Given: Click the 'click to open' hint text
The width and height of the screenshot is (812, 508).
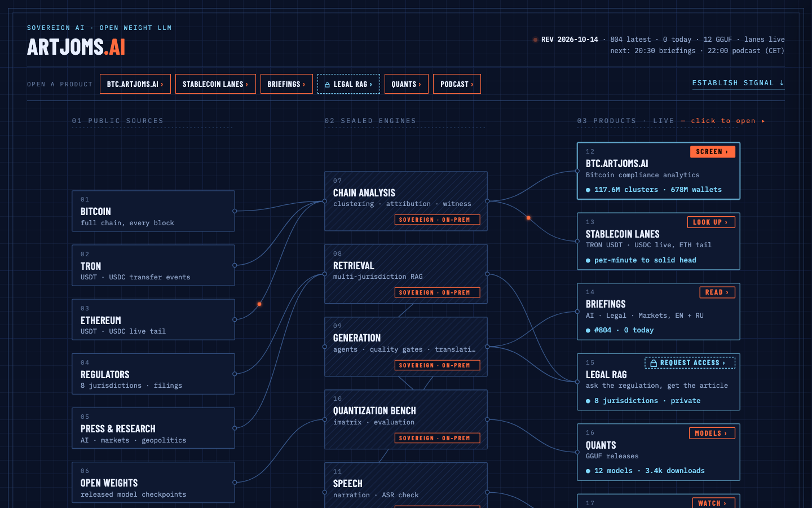Looking at the screenshot, I should point(723,121).
